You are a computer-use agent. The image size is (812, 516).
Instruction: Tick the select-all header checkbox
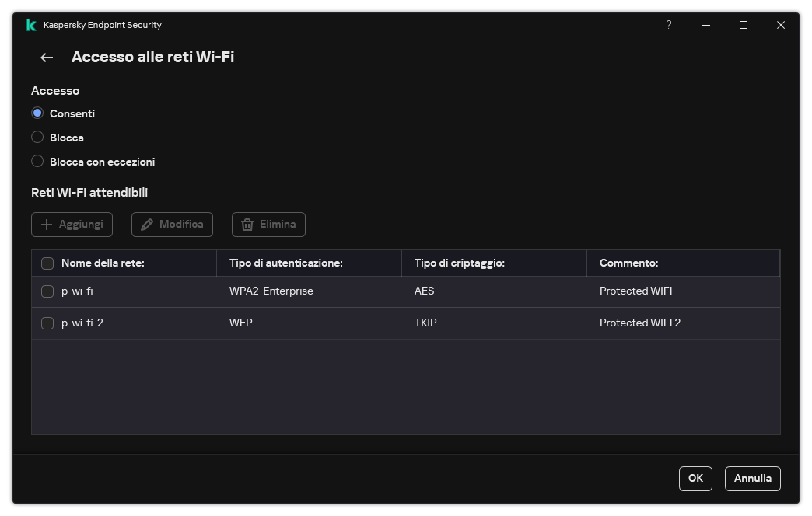[x=47, y=263]
